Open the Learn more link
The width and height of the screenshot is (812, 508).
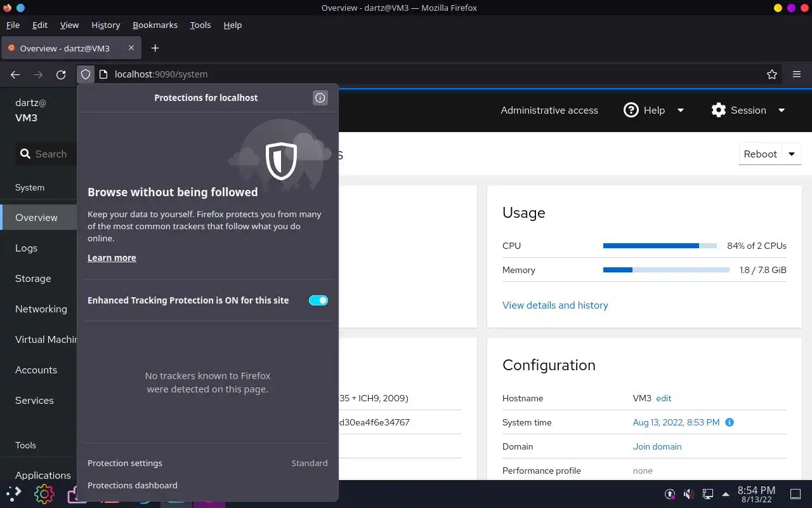112,258
